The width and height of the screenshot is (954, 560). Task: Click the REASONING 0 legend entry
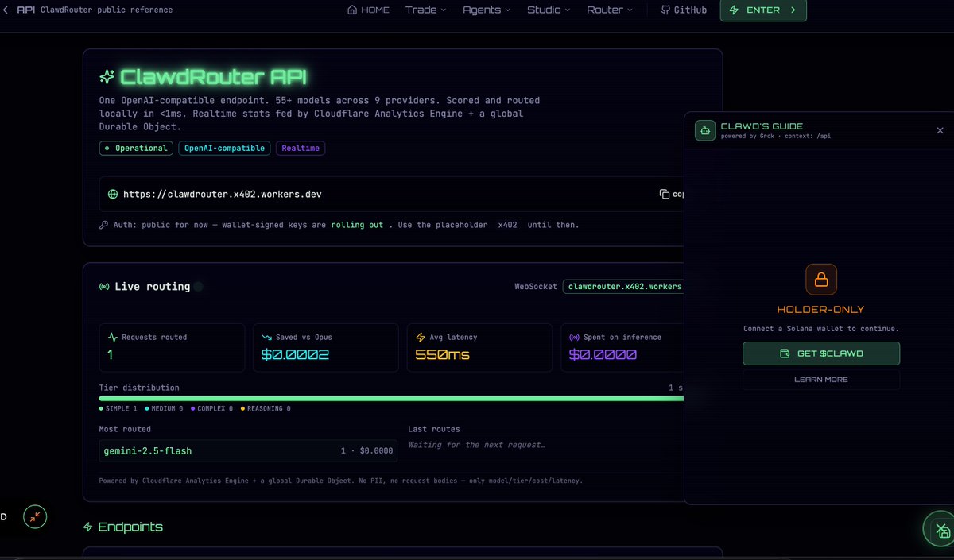coord(266,408)
